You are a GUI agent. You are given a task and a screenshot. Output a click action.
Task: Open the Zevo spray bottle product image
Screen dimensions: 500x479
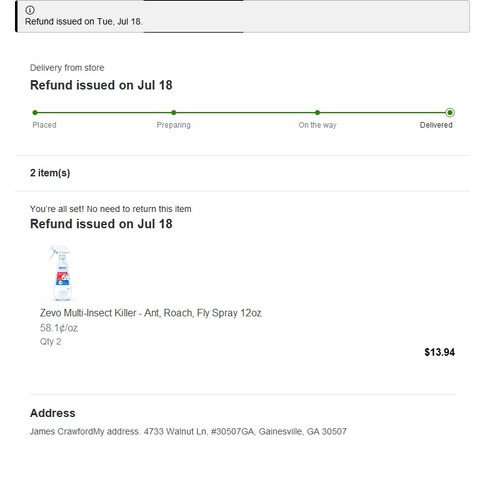tap(62, 273)
